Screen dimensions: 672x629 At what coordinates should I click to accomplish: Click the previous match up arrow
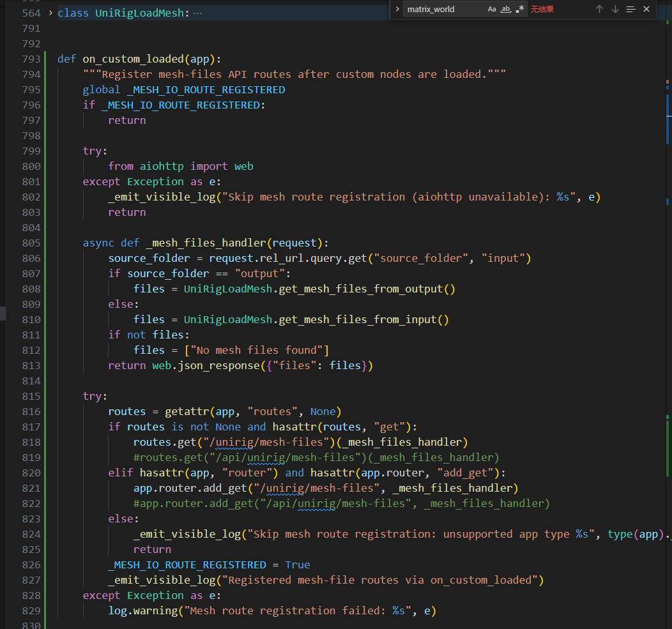(x=599, y=9)
